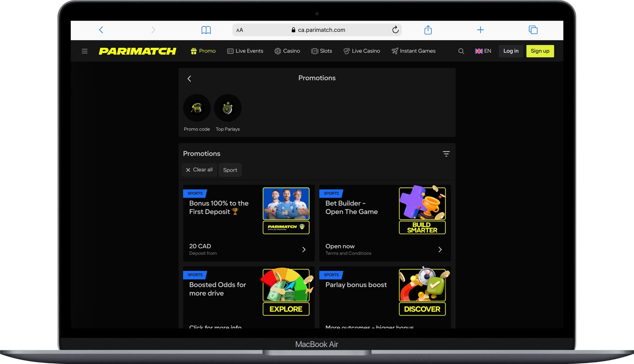
Task: Open the Promo code magician hat icon
Action: coord(197,108)
